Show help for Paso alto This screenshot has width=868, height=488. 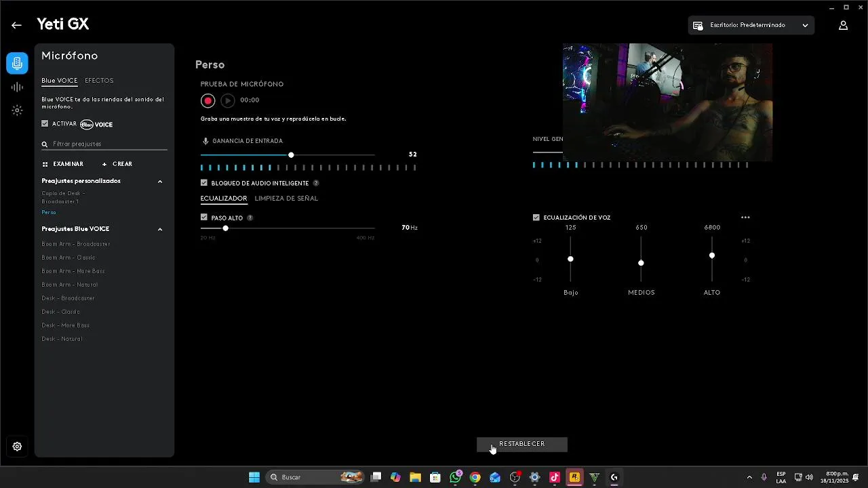[x=250, y=218]
